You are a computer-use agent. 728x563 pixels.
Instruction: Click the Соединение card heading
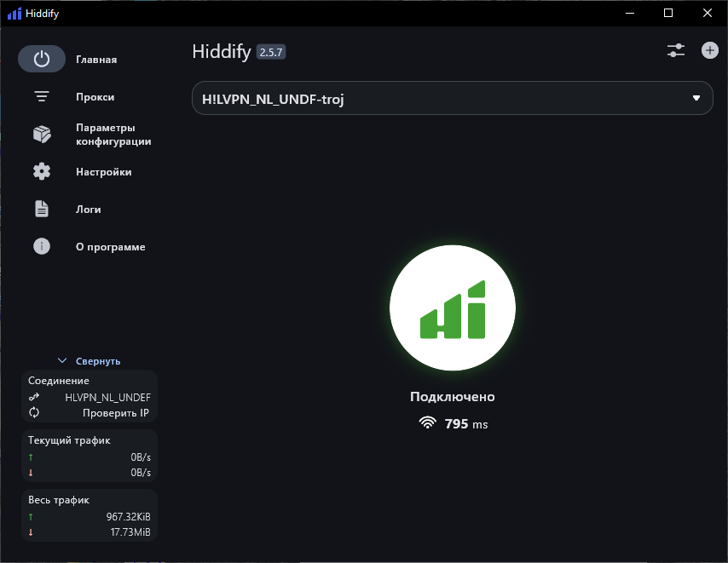click(59, 381)
